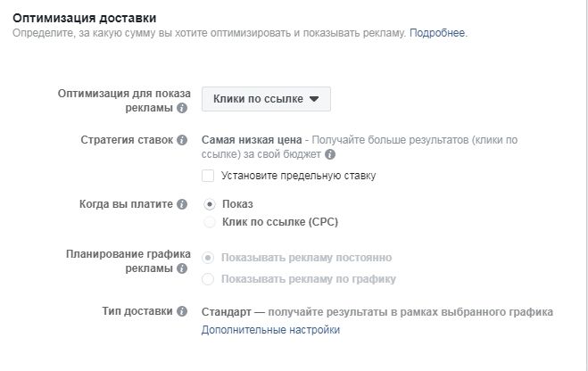Screen dimensions: 588x371
Task: Choose "Клик по ссылке (CPC)" payment option
Action: 209,221
